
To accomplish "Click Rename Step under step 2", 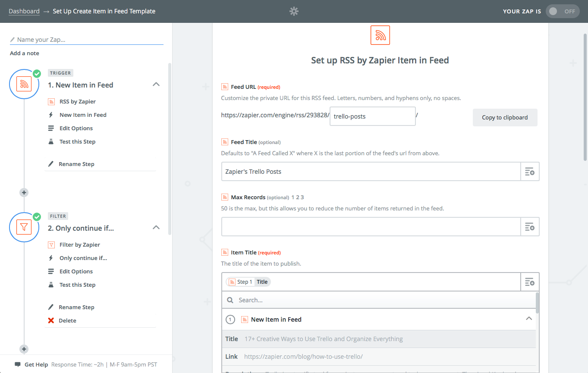I will 76,307.
